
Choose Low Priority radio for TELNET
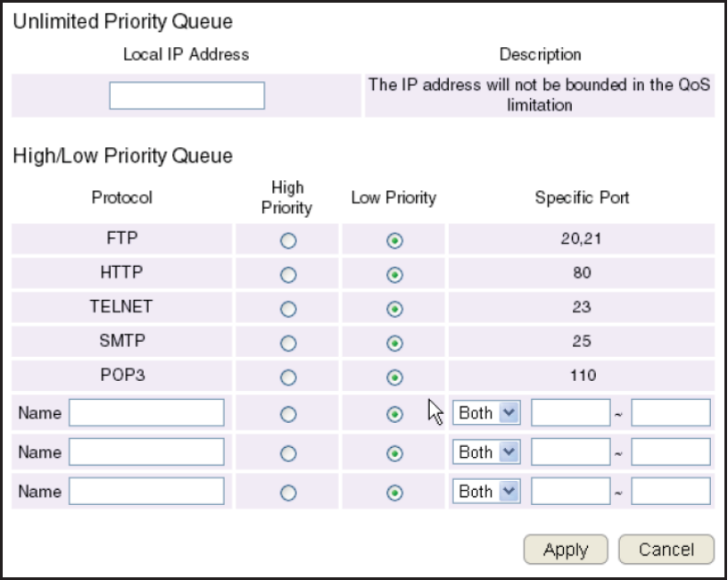pos(394,309)
